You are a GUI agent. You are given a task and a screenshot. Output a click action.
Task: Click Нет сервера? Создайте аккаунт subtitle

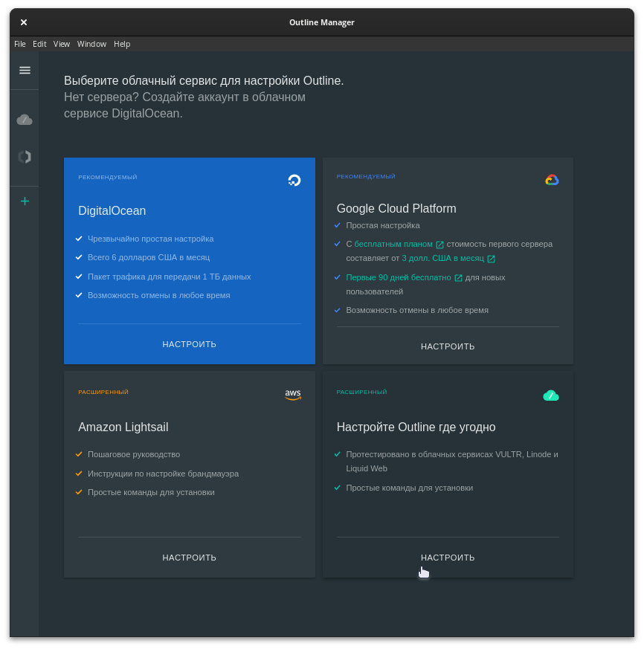[x=184, y=105]
